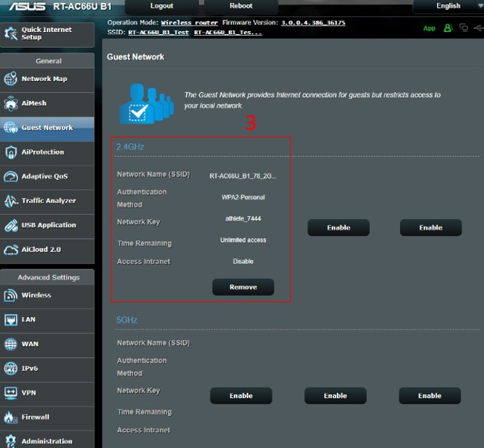
Task: Open Traffic Analyzer
Action: 47,201
